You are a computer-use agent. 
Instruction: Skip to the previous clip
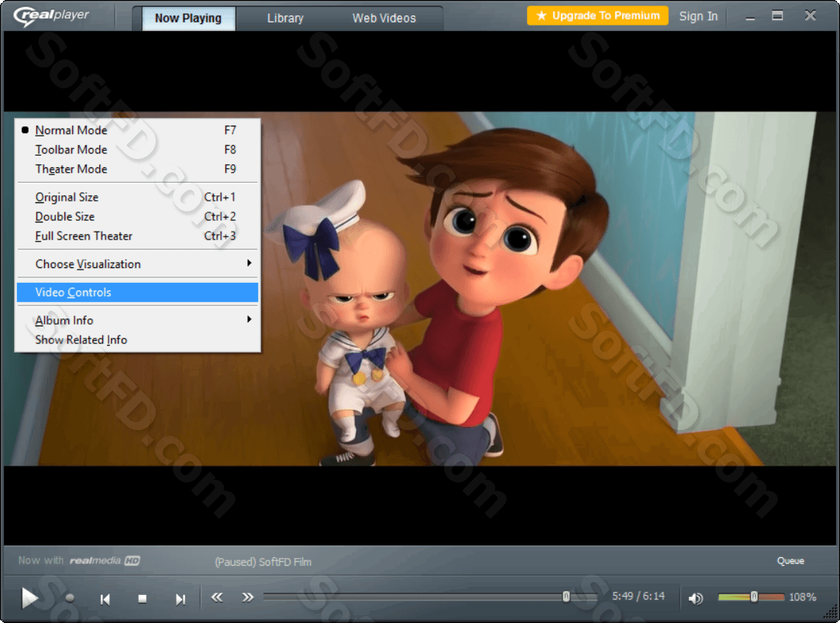(105, 599)
